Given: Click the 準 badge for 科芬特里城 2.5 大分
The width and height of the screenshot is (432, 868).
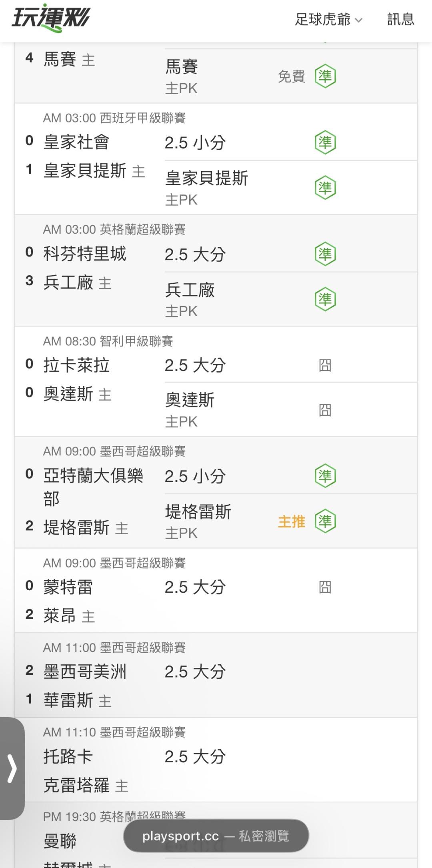Looking at the screenshot, I should click(x=325, y=254).
